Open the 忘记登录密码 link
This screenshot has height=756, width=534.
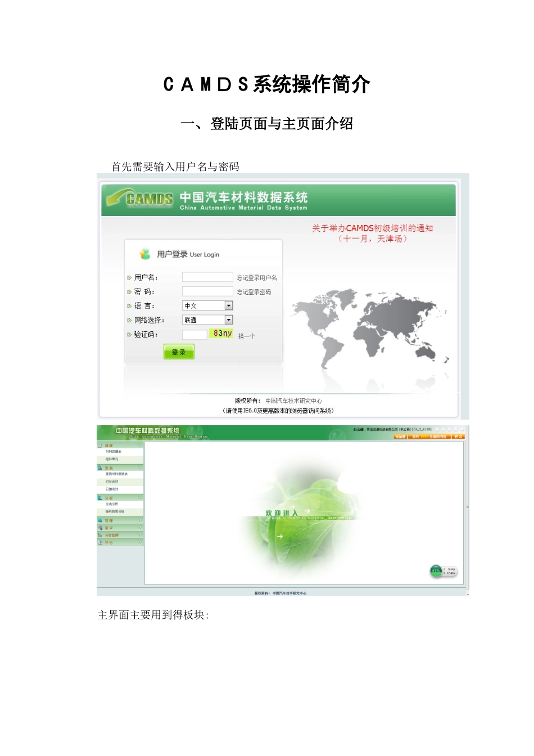[254, 291]
